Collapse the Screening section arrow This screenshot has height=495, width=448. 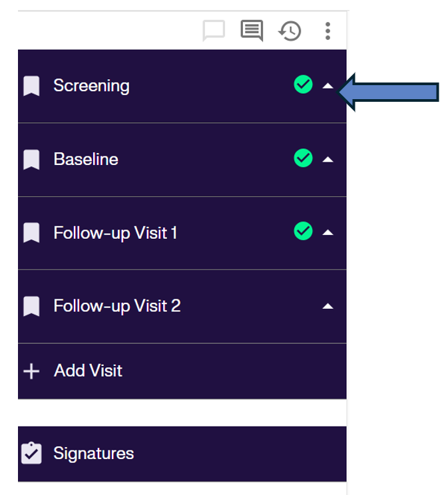(x=328, y=86)
